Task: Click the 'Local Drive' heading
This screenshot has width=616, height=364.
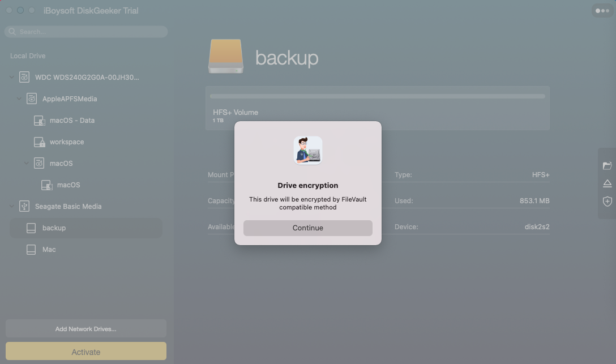Action: 28,55
